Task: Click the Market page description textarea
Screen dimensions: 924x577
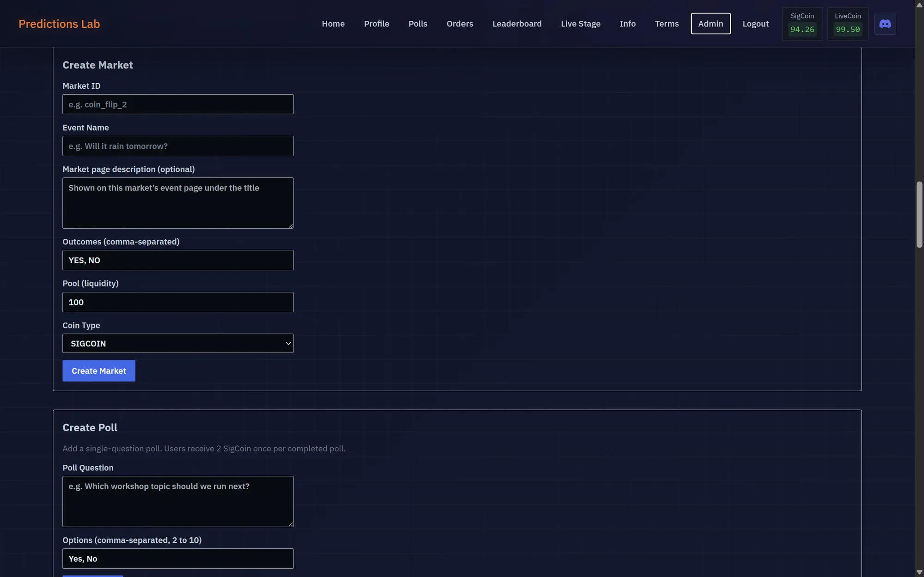Action: click(x=178, y=203)
